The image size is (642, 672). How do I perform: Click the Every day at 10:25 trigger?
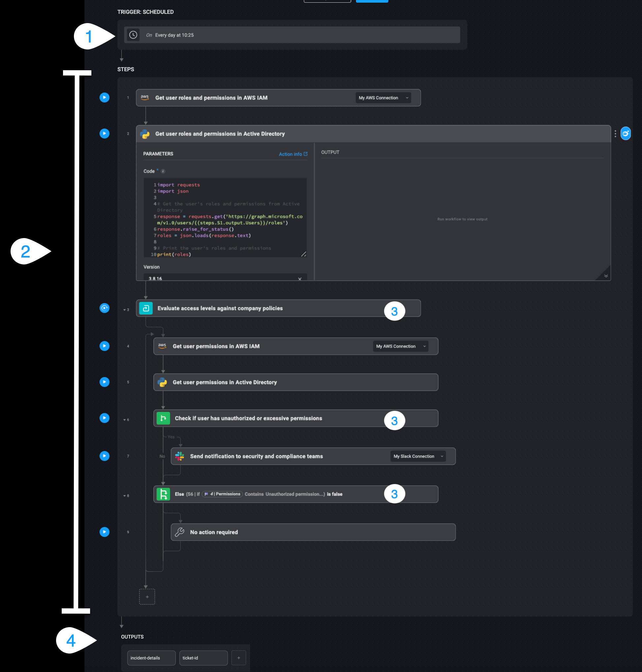pos(292,35)
